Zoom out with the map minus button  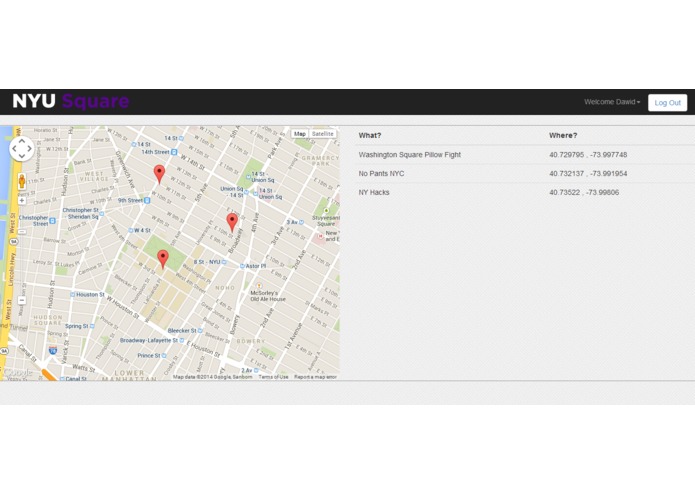click(22, 300)
